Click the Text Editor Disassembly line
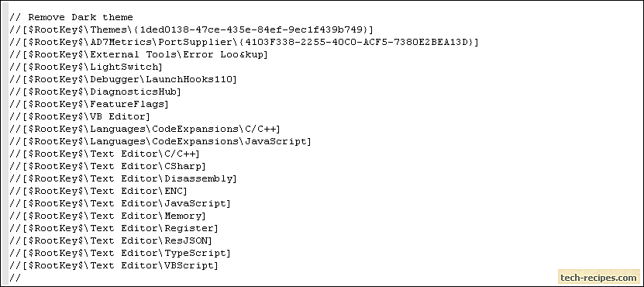The width and height of the screenshot is (644, 287). pos(123,178)
